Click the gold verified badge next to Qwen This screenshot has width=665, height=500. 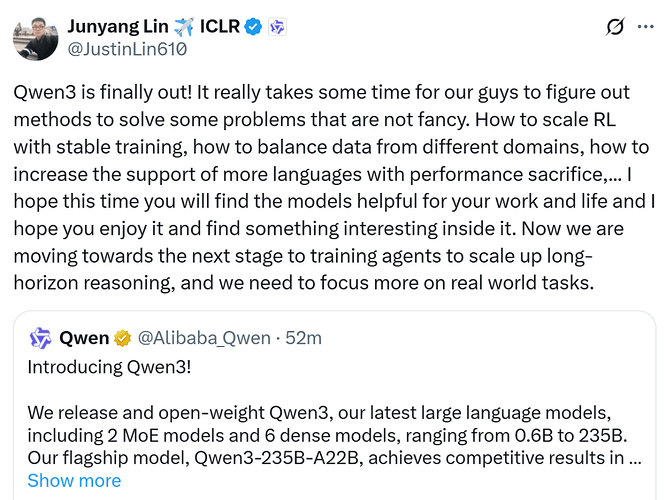pos(122,338)
